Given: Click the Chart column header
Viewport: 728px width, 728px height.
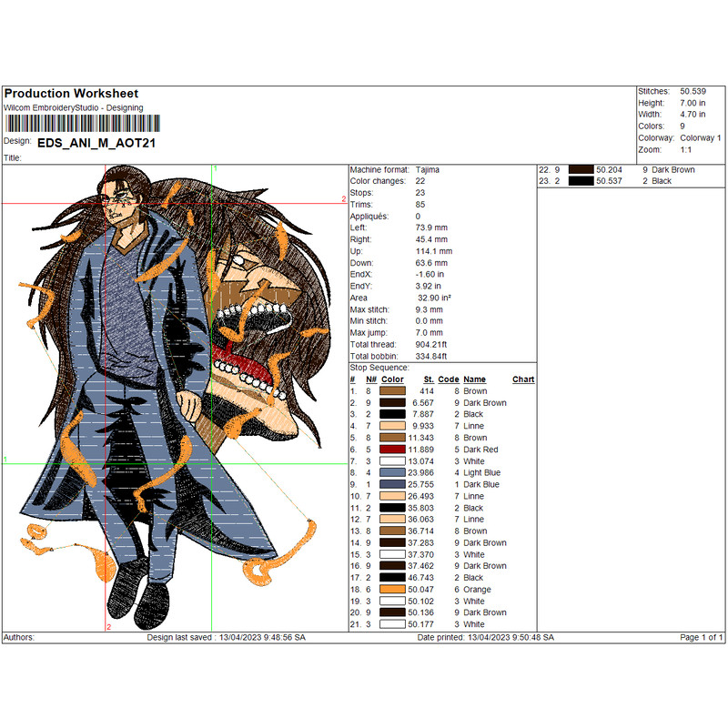Looking at the screenshot, I should coord(523,379).
